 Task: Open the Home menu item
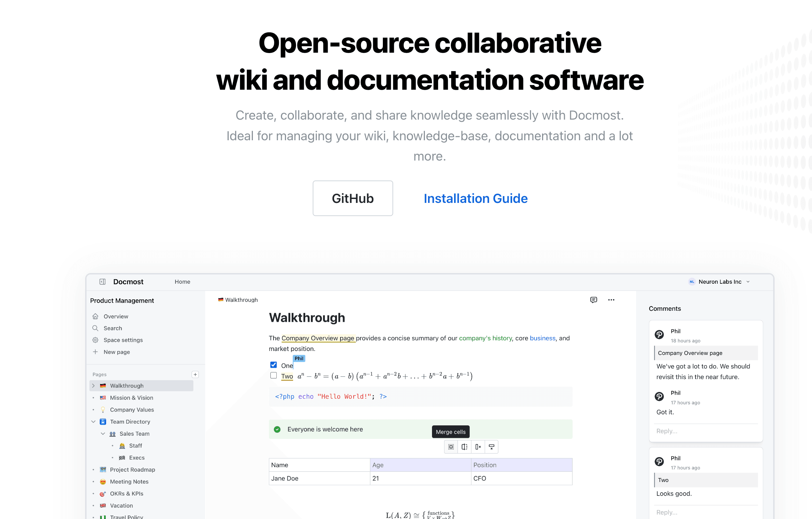tap(182, 282)
